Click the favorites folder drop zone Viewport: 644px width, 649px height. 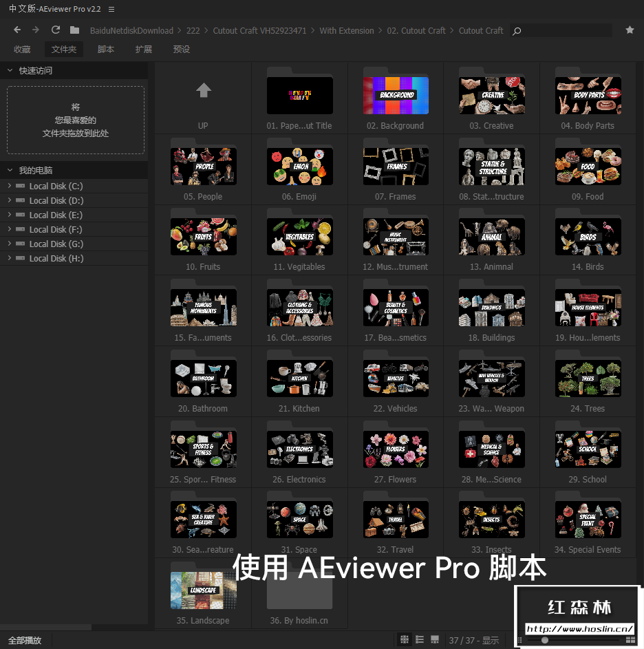[75, 120]
